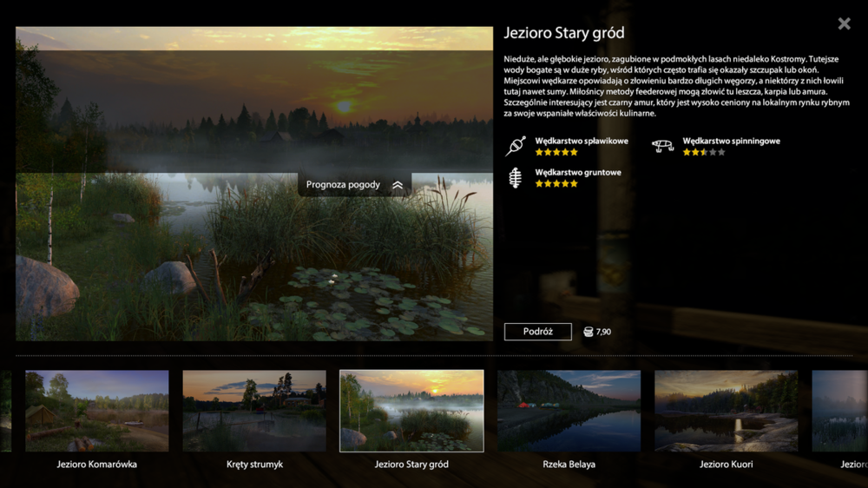Click the Jezioro Kuori caption text

726,465
